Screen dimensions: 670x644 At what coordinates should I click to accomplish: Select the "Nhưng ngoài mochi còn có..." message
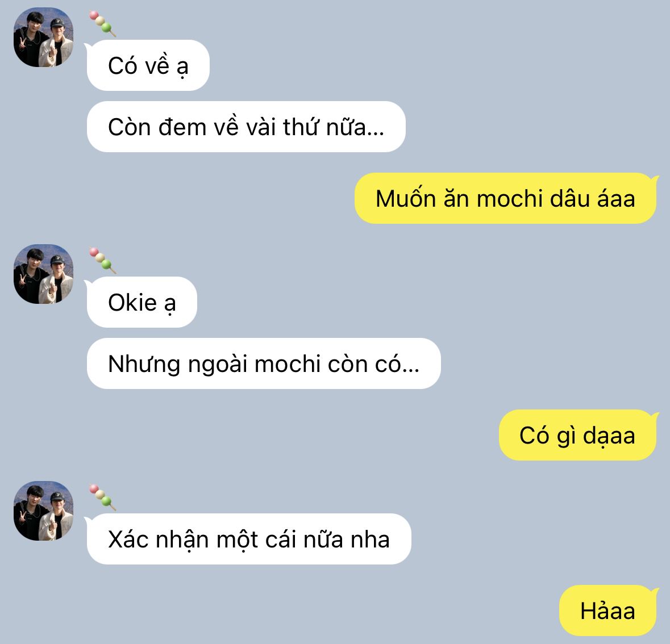pos(264,364)
